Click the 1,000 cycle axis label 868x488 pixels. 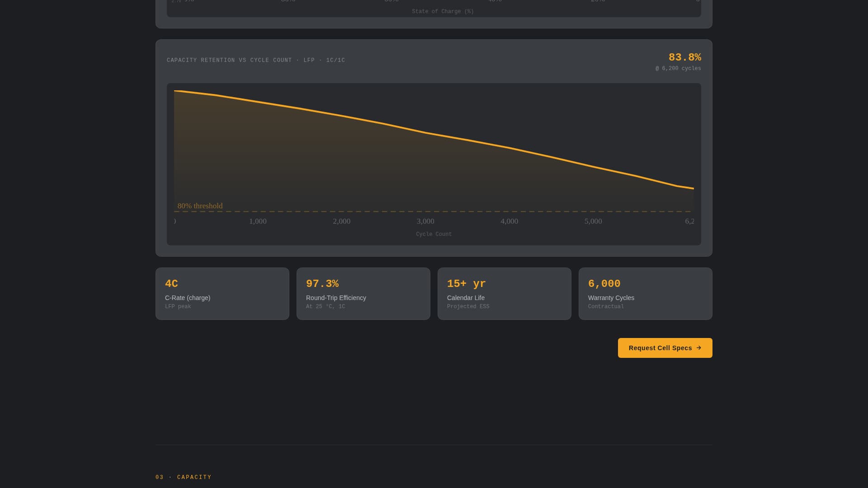(x=258, y=221)
